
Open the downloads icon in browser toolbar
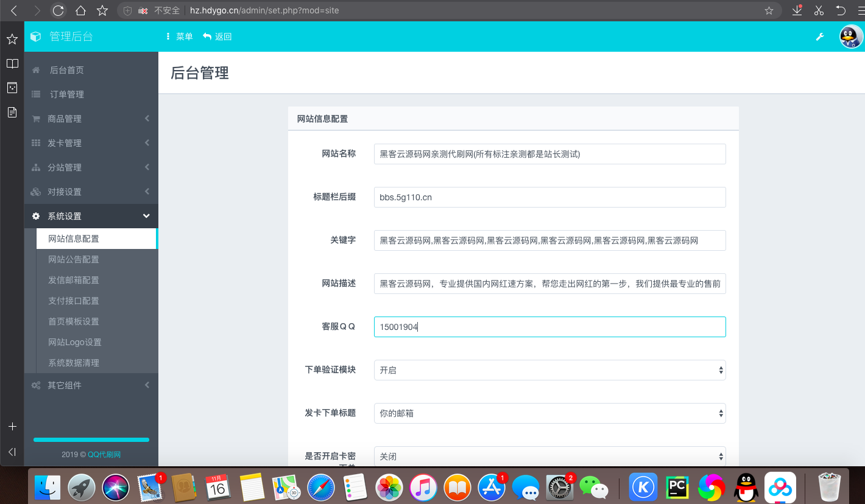click(797, 10)
